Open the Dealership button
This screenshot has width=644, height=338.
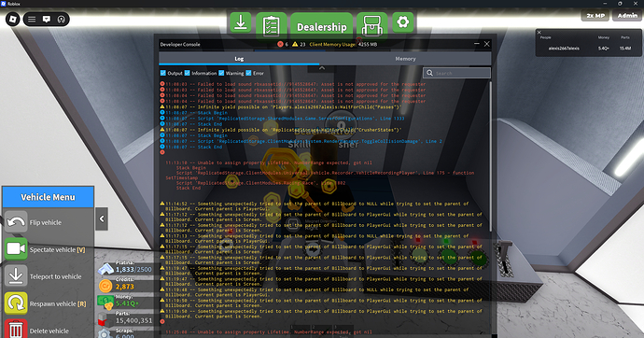322,26
